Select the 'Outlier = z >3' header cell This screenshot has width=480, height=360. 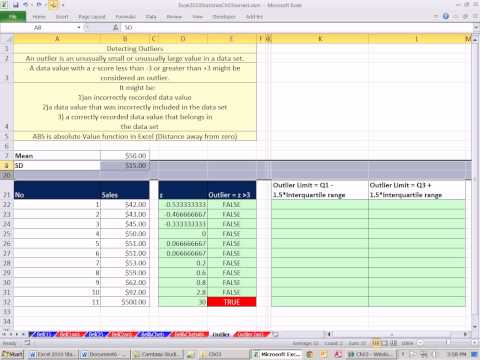point(232,190)
